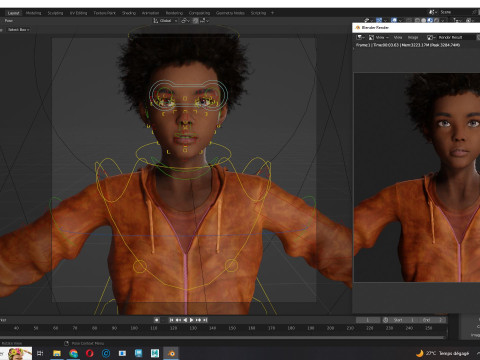
Task: Open the Rendering workspace tab
Action: [174, 13]
